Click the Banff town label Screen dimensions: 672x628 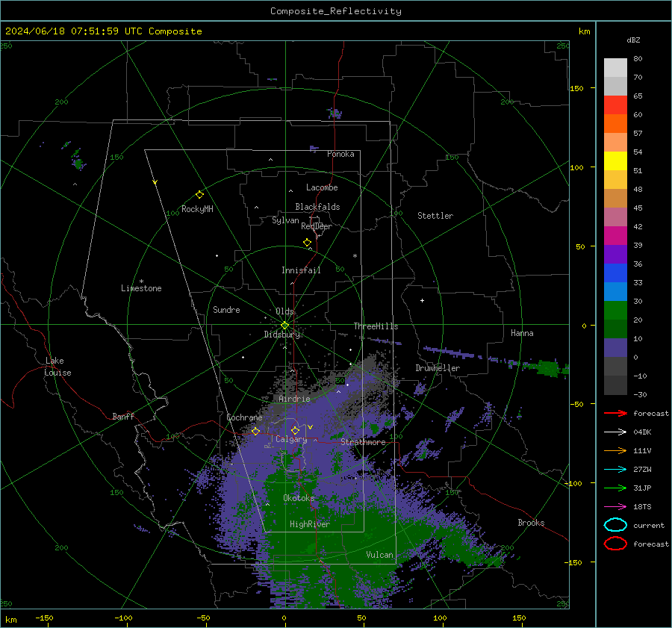(123, 416)
